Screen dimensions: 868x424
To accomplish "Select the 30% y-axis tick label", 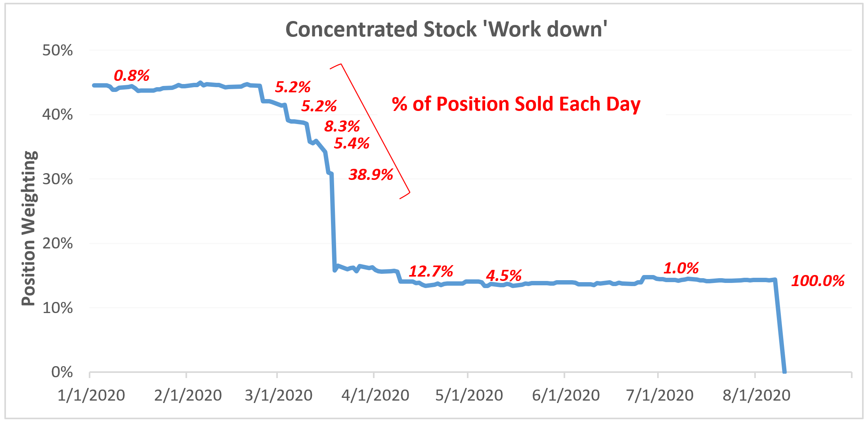I will [x=57, y=179].
